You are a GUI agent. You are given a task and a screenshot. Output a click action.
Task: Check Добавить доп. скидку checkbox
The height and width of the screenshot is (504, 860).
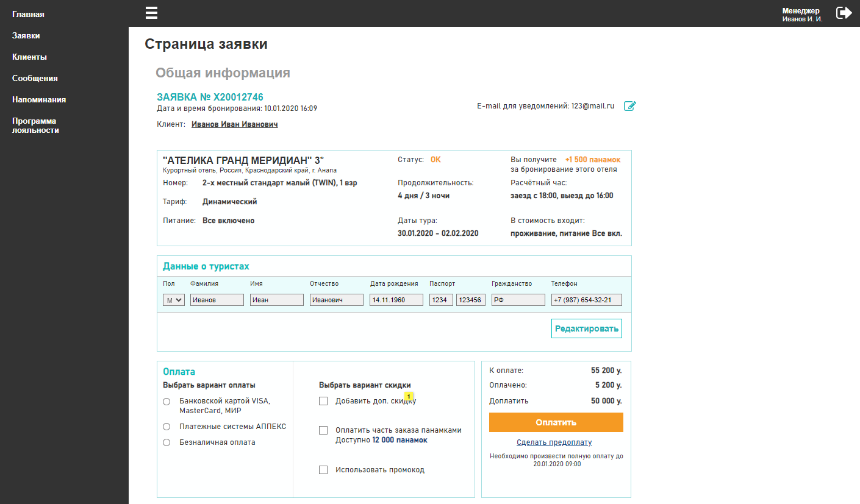(323, 401)
